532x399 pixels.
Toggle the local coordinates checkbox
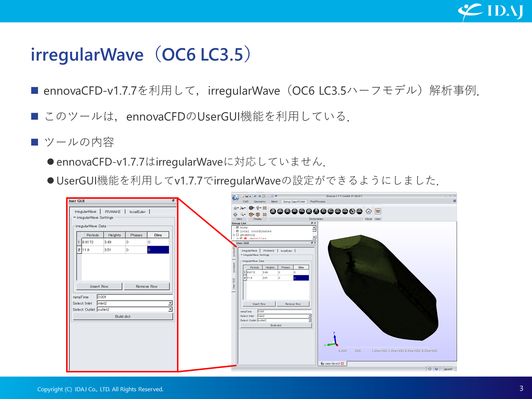coord(237,231)
